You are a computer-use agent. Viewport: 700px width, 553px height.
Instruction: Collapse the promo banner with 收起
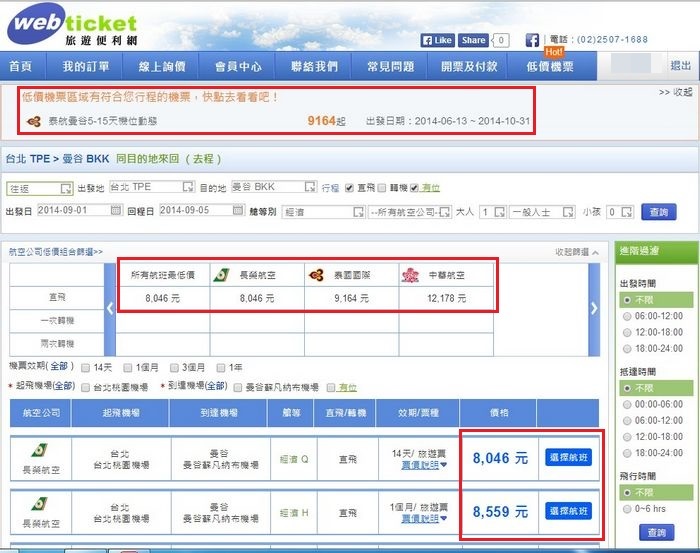(675, 92)
